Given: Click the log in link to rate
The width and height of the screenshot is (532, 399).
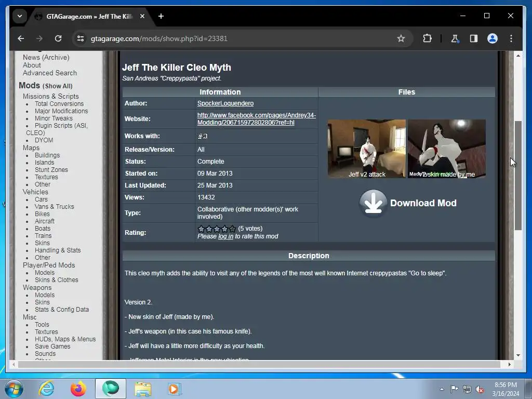Looking at the screenshot, I should [225, 236].
